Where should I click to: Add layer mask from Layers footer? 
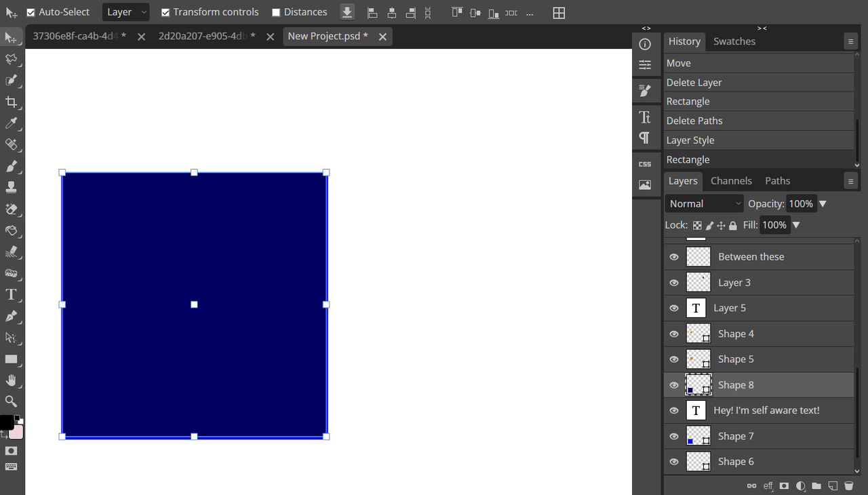click(785, 486)
